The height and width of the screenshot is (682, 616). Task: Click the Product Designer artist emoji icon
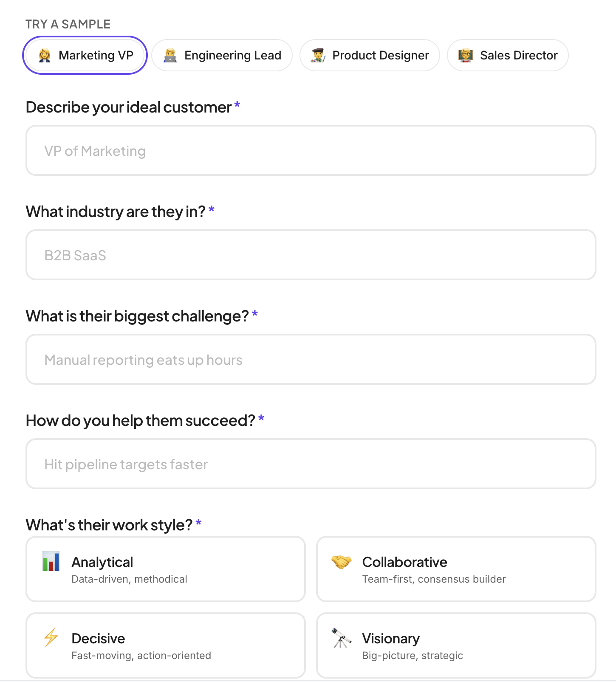coord(318,55)
